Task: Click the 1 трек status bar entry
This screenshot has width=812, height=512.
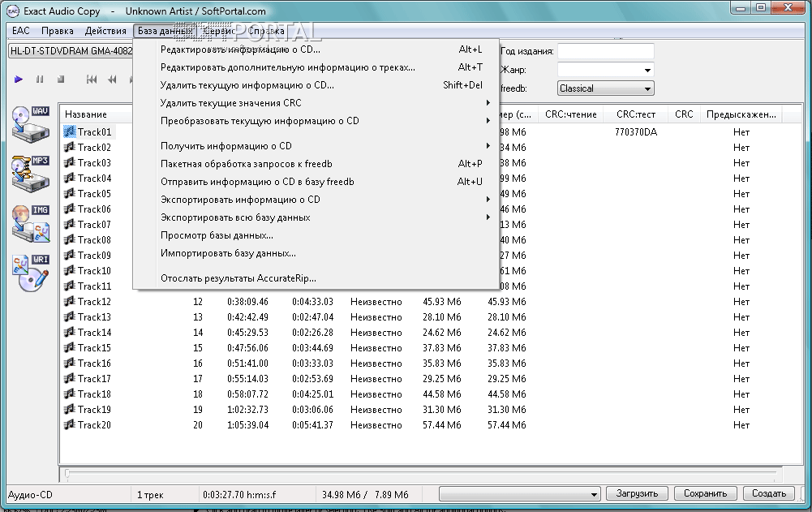Action: point(150,494)
